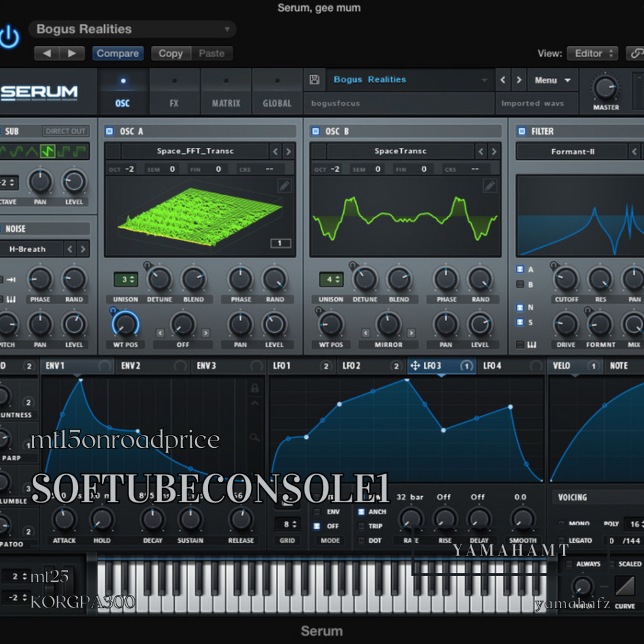Toggle OSC A enable switch
The height and width of the screenshot is (644, 644).
coord(109,131)
